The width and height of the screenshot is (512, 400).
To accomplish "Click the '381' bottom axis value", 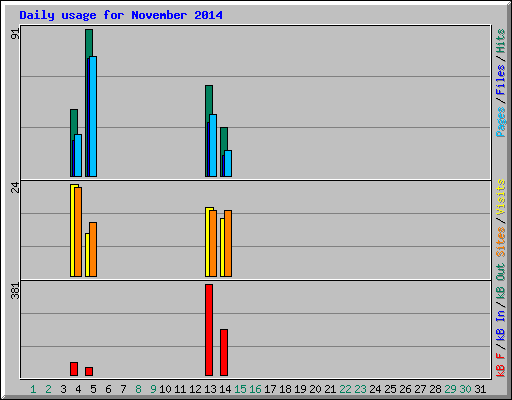I will [x=15, y=290].
